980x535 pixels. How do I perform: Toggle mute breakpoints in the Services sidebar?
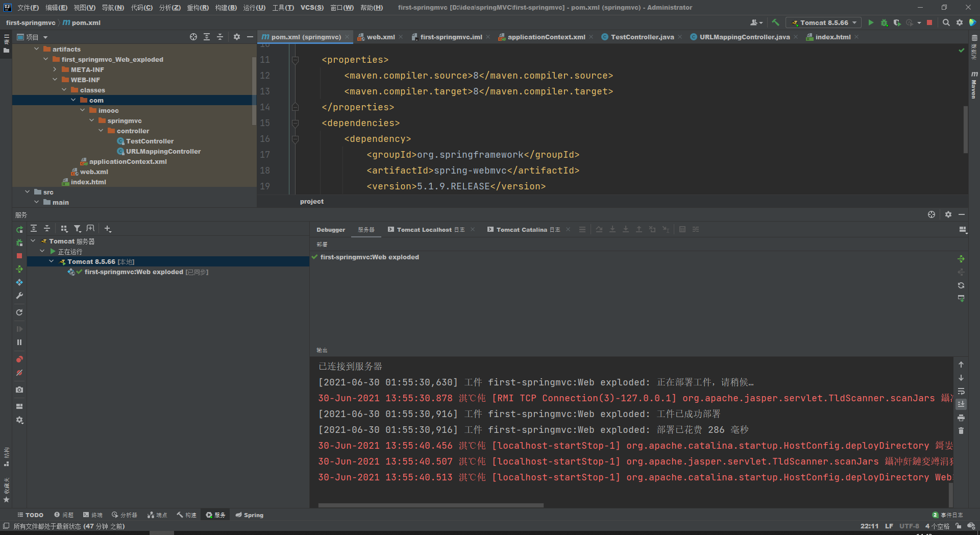(19, 373)
